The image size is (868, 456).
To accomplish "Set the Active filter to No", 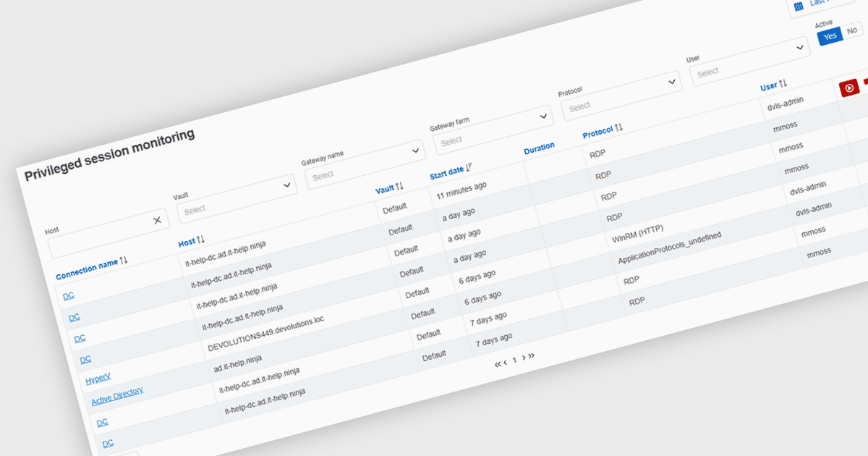I will [852, 30].
